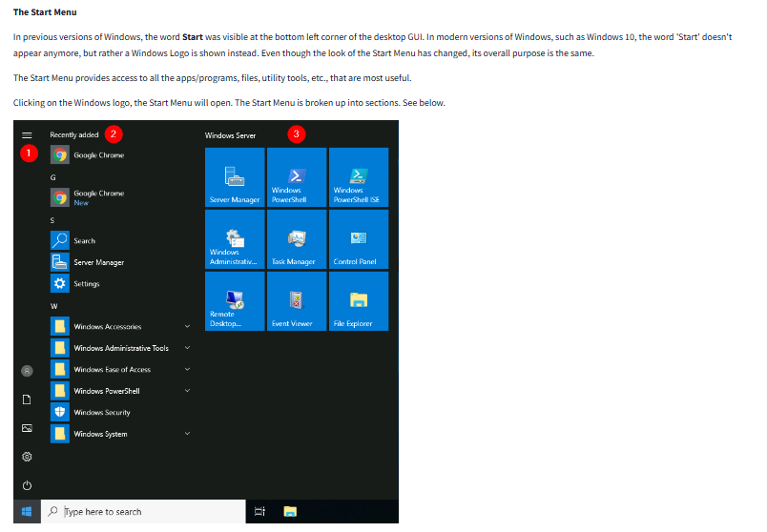Open the Remote Desktop tile
Viewport: 767px width, 532px height.
pos(235,301)
